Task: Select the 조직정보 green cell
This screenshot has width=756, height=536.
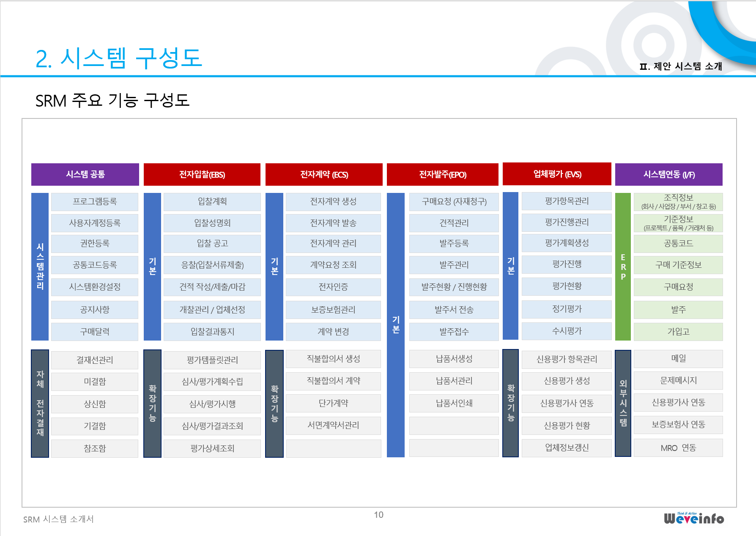Action: (x=678, y=202)
